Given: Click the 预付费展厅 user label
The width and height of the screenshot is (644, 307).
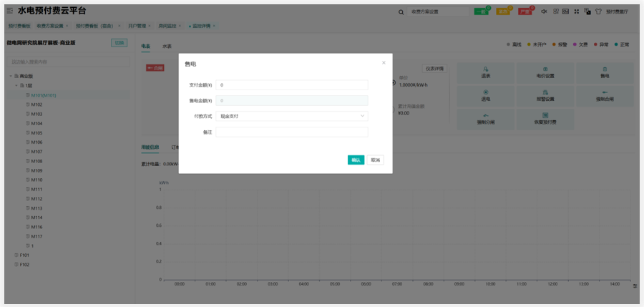Looking at the screenshot, I should pyautogui.click(x=618, y=12).
